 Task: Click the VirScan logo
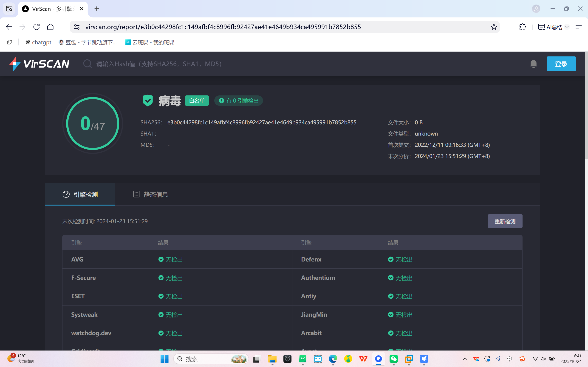(x=39, y=64)
